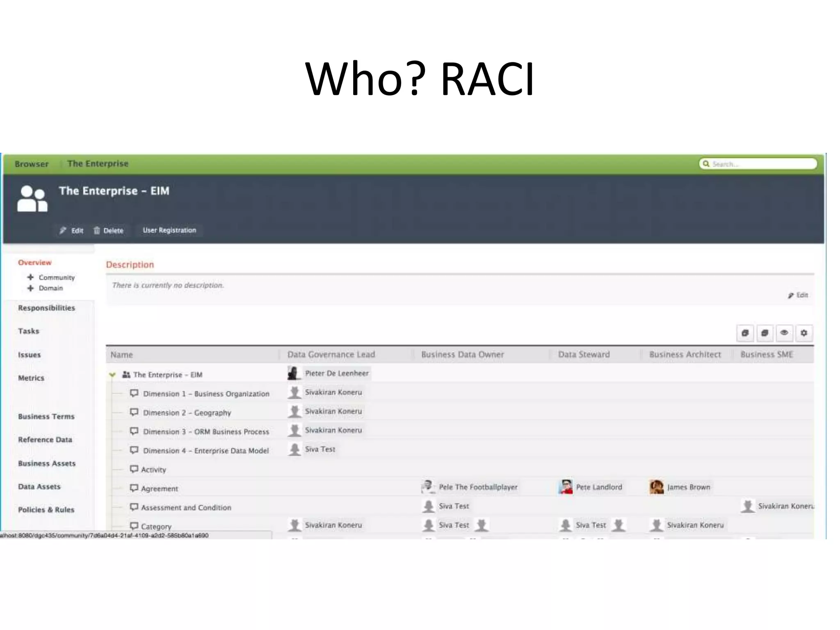Click the Data Governance Lead column header
The image size is (840, 630).
[331, 354]
